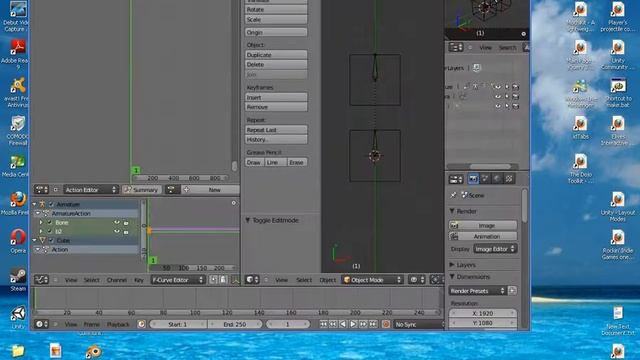640x360 pixels.
Task: Click the render Animation button
Action: pos(483,236)
